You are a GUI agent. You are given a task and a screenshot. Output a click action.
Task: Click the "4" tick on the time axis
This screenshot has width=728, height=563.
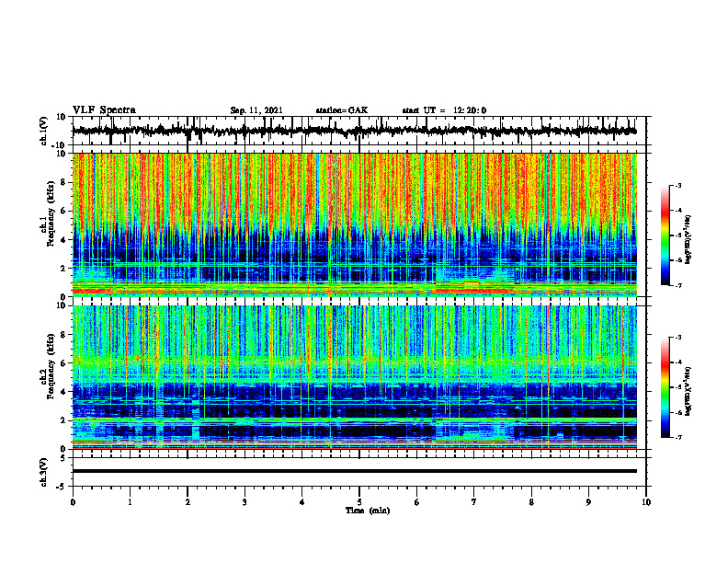click(x=302, y=502)
